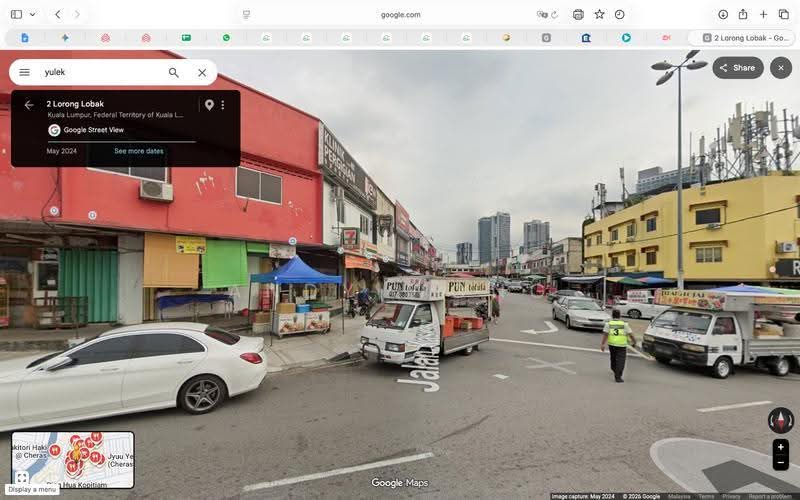Click the search magnifier icon
The width and height of the screenshot is (800, 500).
[173, 72]
